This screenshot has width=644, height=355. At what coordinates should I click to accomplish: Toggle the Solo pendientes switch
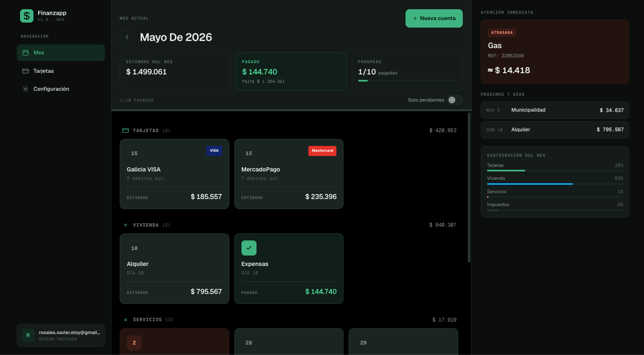455,100
